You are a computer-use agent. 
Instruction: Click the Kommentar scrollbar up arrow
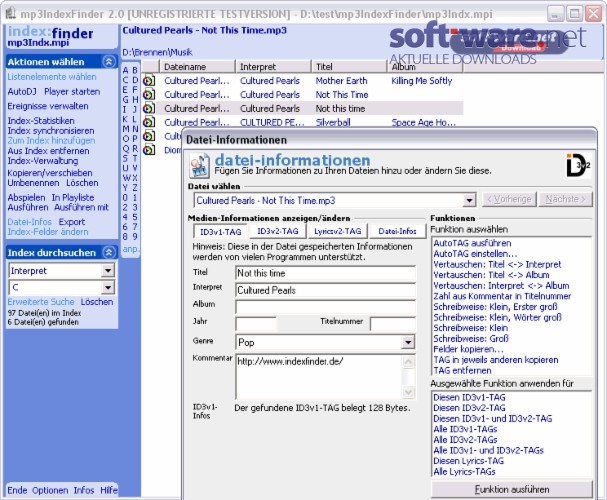coord(408,362)
